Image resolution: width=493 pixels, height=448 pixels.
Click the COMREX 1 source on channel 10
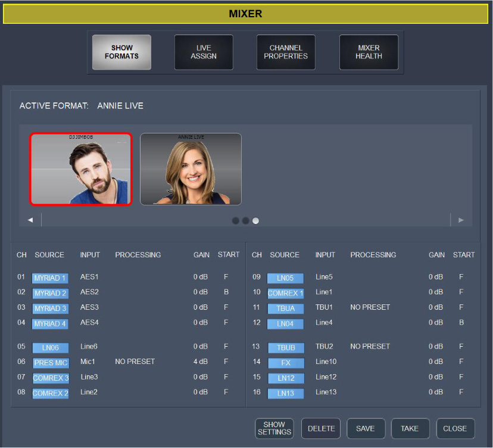coord(285,293)
